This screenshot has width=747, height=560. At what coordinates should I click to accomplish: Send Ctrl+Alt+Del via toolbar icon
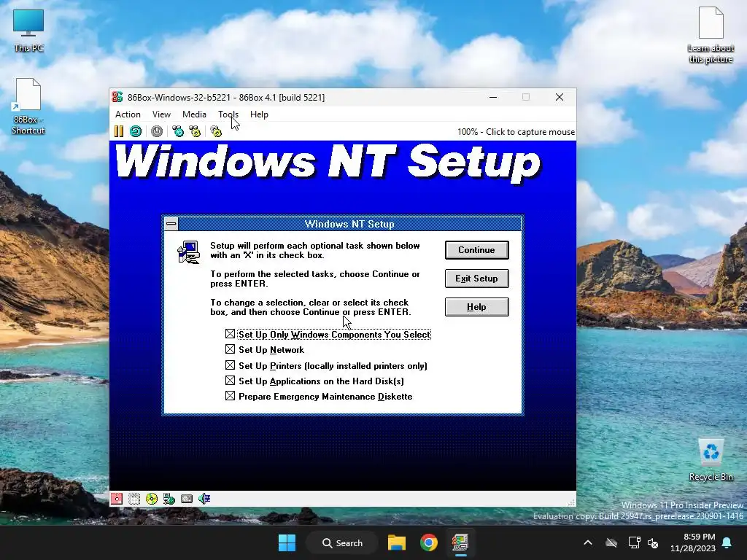pos(178,131)
